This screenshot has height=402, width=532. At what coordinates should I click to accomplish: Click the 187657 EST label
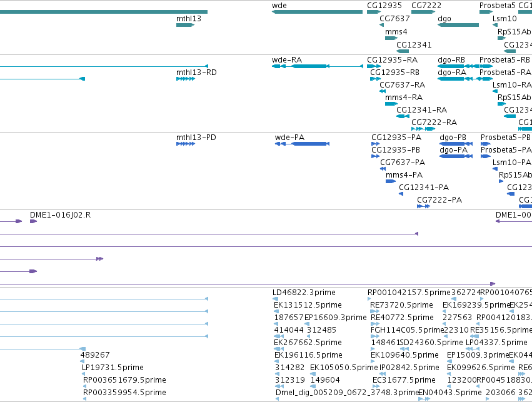coord(289,318)
